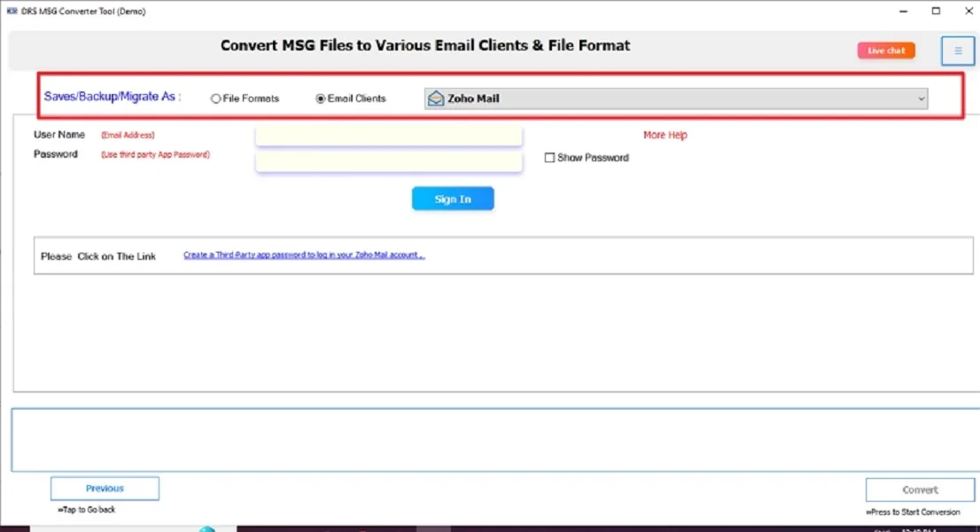Minimize the MSG Converter window
Image resolution: width=980 pixels, height=532 pixels.
coord(903,12)
